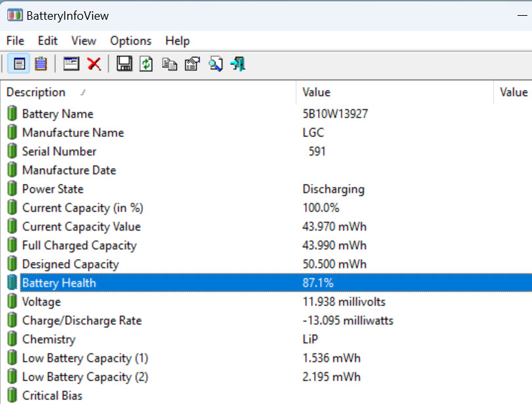The width and height of the screenshot is (532, 404).
Task: Select the Charge/Discharge Rate row
Action: coord(82,320)
